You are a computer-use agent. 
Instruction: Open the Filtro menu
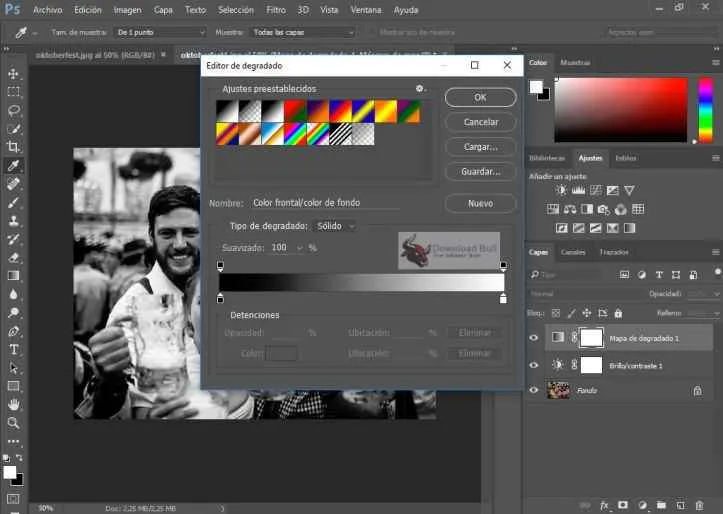[276, 10]
